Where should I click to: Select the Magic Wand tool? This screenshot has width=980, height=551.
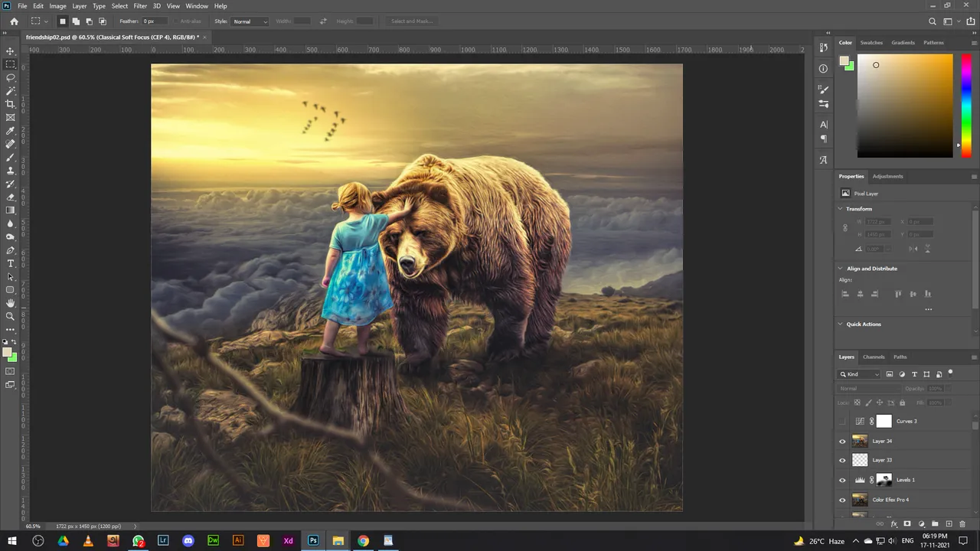point(11,91)
